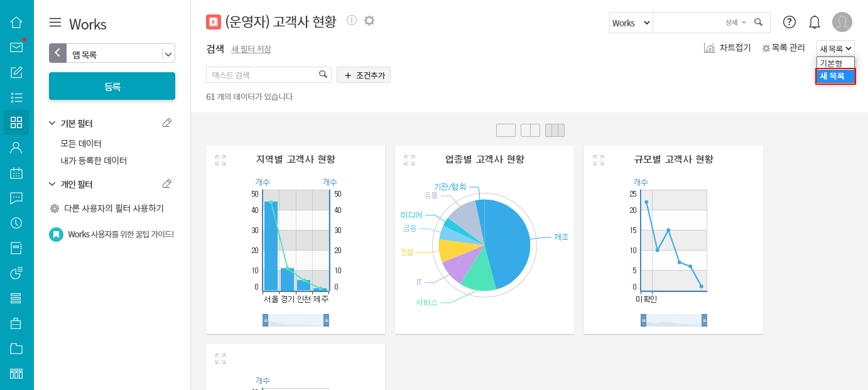Switch to two-column chart layout

pos(530,131)
